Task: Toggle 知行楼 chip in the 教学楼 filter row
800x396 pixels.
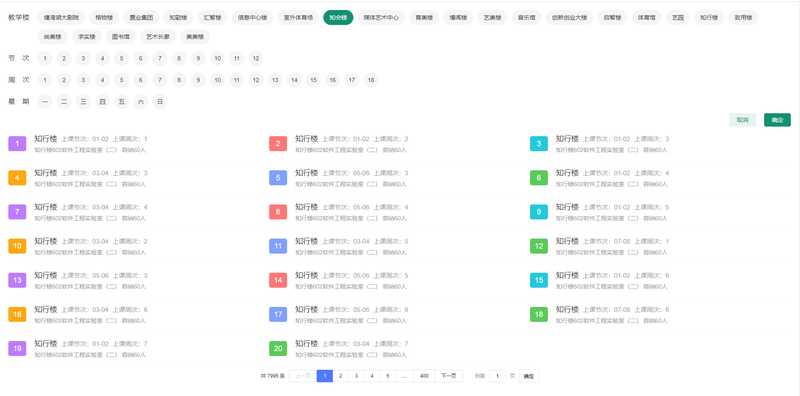Action: pos(709,18)
